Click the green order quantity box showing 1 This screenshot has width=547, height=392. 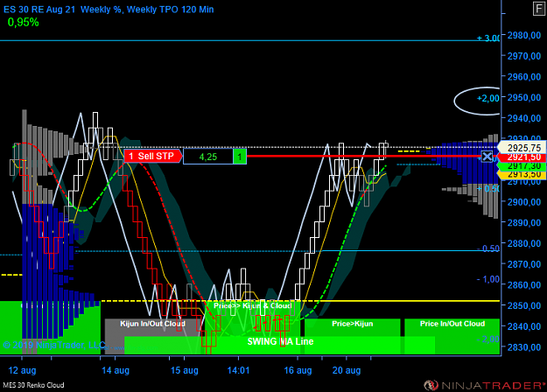pos(240,157)
